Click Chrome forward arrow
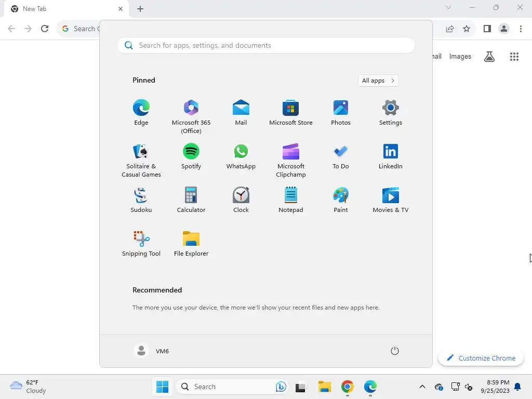The height and width of the screenshot is (399, 532). tap(28, 29)
